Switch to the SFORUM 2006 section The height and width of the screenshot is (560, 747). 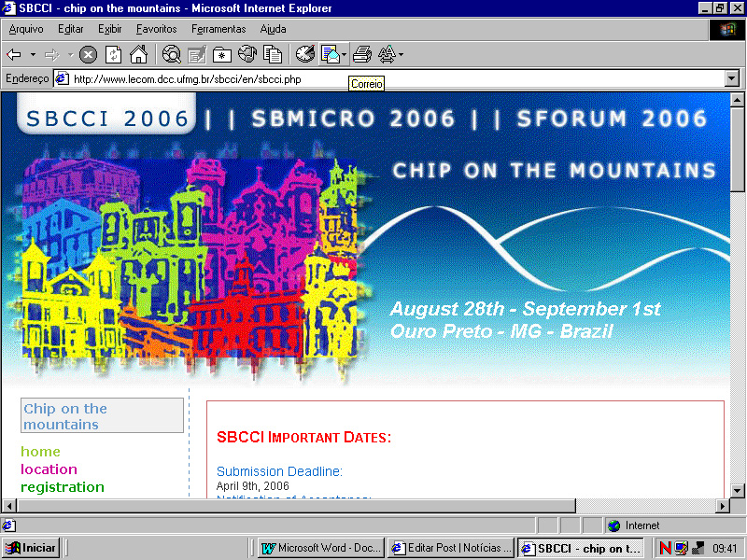612,119
